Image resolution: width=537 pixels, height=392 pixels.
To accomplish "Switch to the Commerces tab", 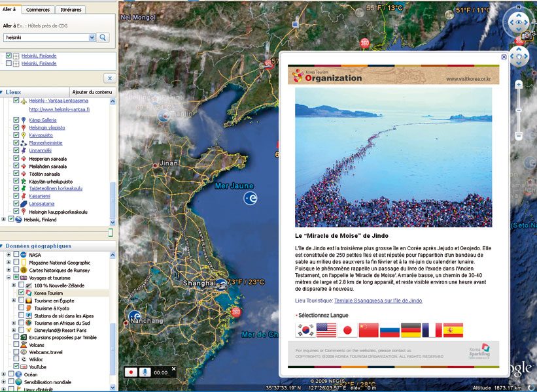I will (39, 10).
